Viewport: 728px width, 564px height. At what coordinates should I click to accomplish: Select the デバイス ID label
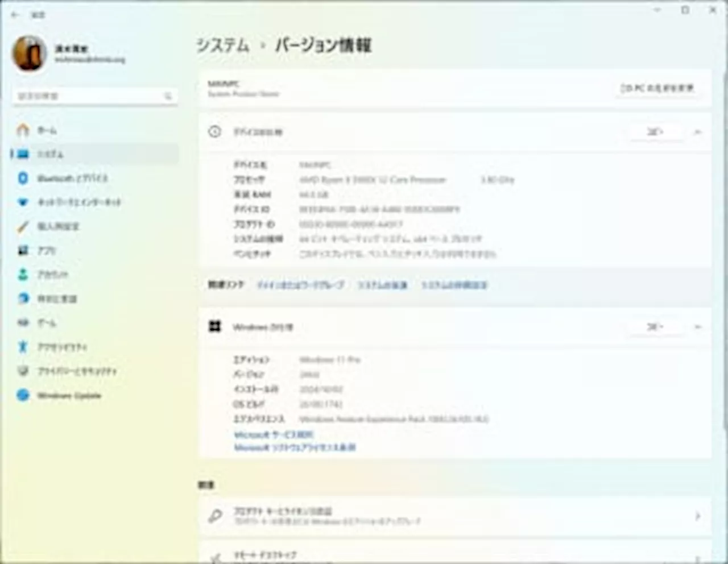tap(251, 209)
